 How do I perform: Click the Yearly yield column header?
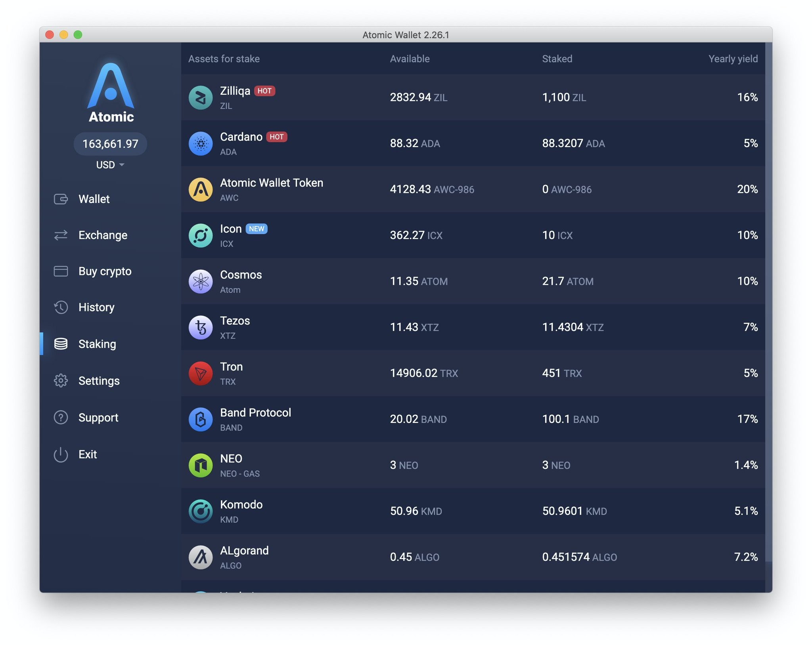(x=733, y=59)
